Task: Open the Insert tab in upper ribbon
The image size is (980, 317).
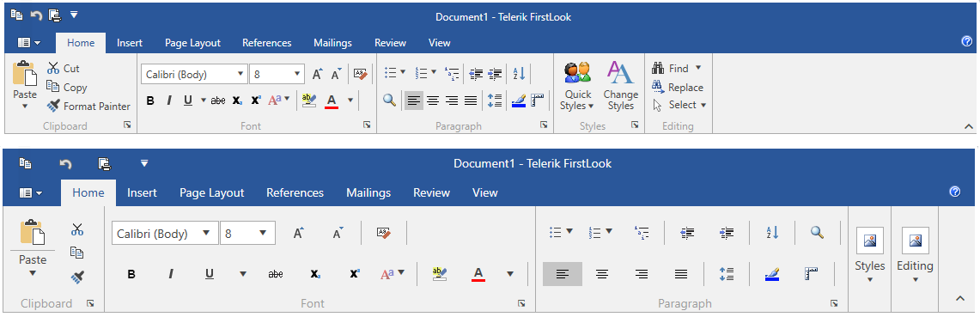Action: 130,42
